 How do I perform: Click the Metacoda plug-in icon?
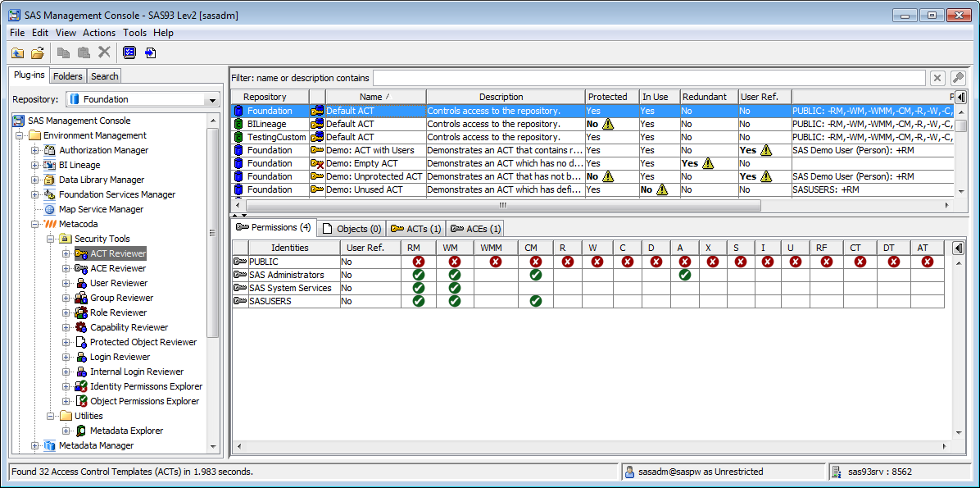click(x=49, y=224)
